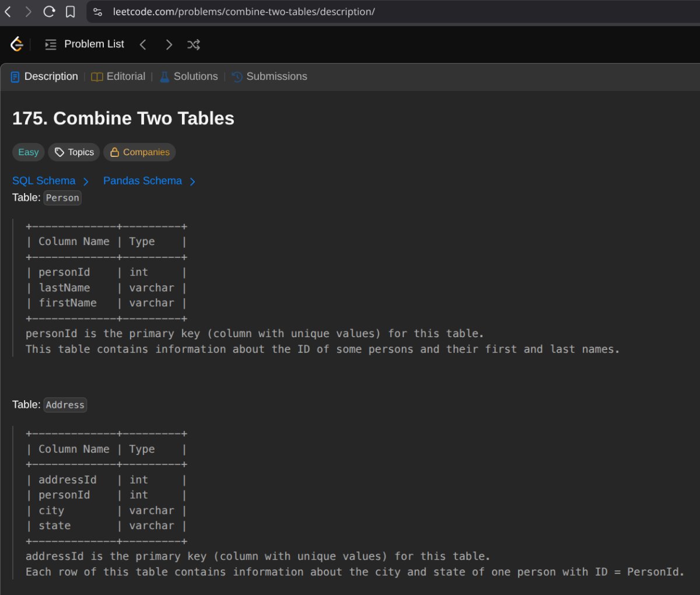Viewport: 700px width, 595px height.
Task: Expand the SQL Schema section
Action: tap(50, 181)
